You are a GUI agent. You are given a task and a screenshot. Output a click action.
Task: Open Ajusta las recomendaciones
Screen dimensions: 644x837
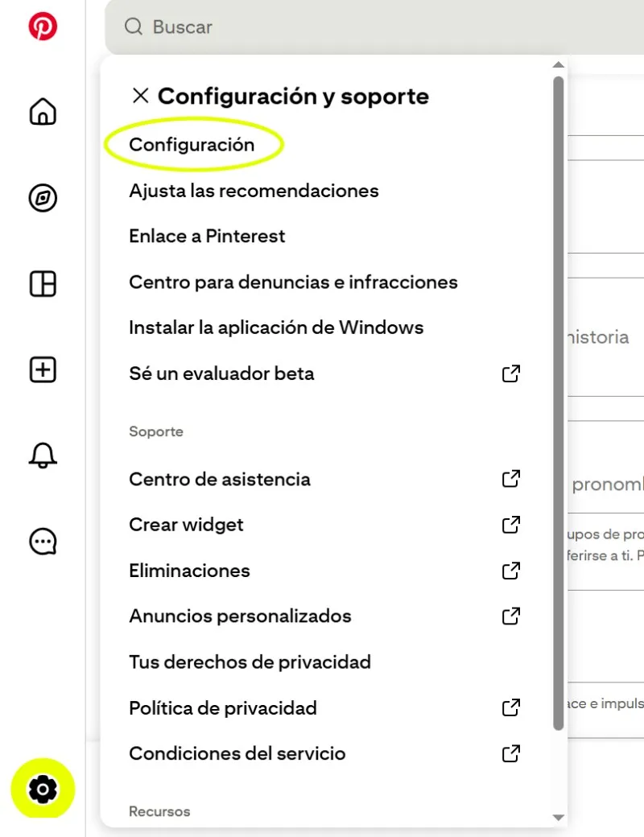[254, 191]
